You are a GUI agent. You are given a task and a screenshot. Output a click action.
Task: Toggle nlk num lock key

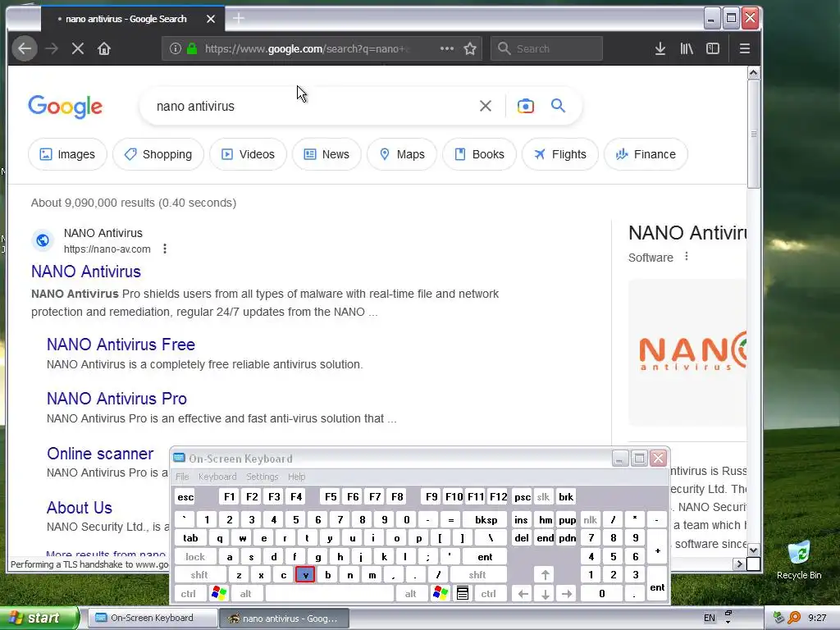tap(591, 519)
